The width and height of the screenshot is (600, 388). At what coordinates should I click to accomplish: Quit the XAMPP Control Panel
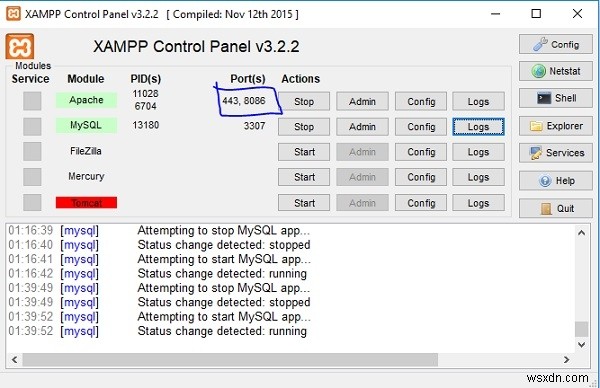click(x=556, y=209)
